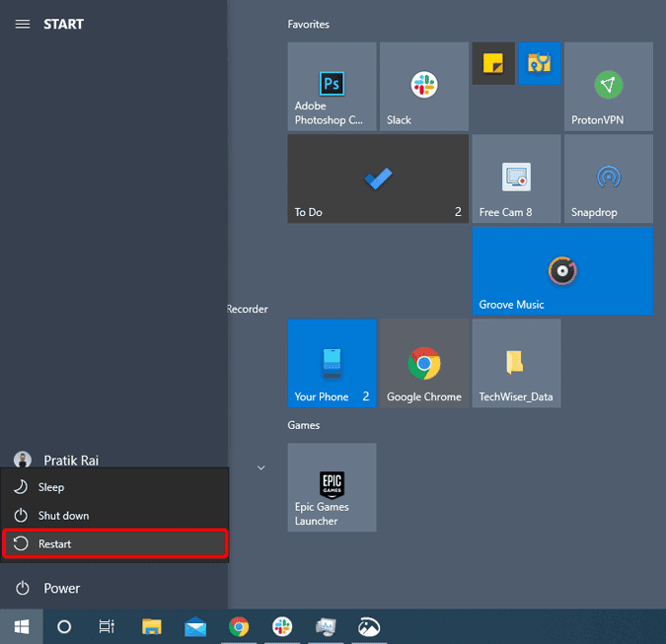Open Groove Music tile
Image resolution: width=666 pixels, height=644 pixels.
click(562, 271)
